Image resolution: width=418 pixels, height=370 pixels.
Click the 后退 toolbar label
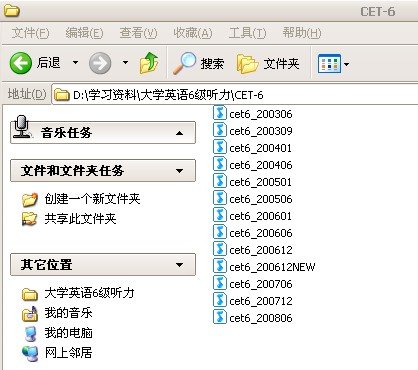pos(49,62)
